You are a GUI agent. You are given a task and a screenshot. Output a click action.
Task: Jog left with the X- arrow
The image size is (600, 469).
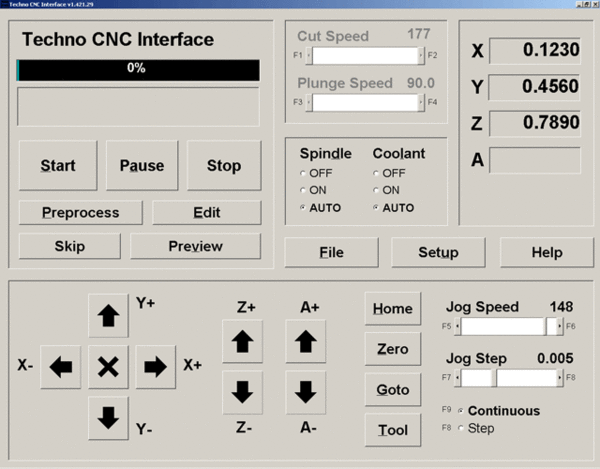(x=61, y=367)
